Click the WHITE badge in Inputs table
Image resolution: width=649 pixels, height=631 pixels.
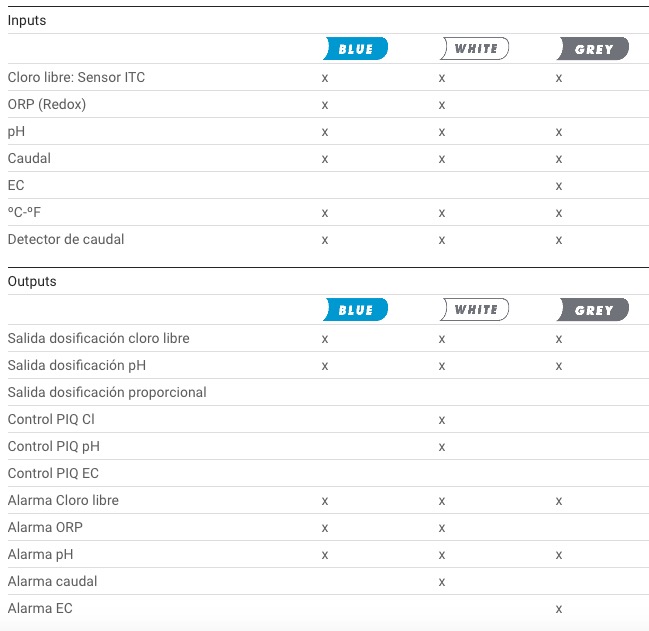474,48
